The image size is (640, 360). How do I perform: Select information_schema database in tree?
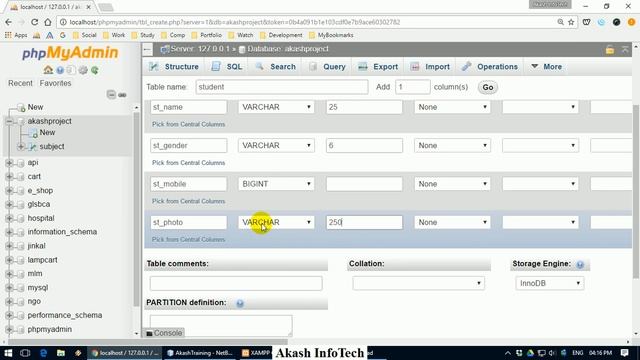tap(62, 232)
